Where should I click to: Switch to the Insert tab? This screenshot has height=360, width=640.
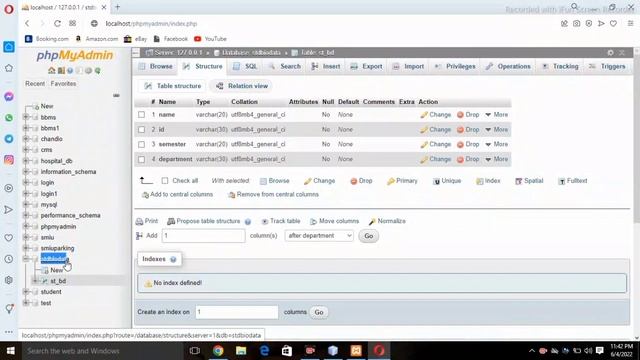pos(326,66)
